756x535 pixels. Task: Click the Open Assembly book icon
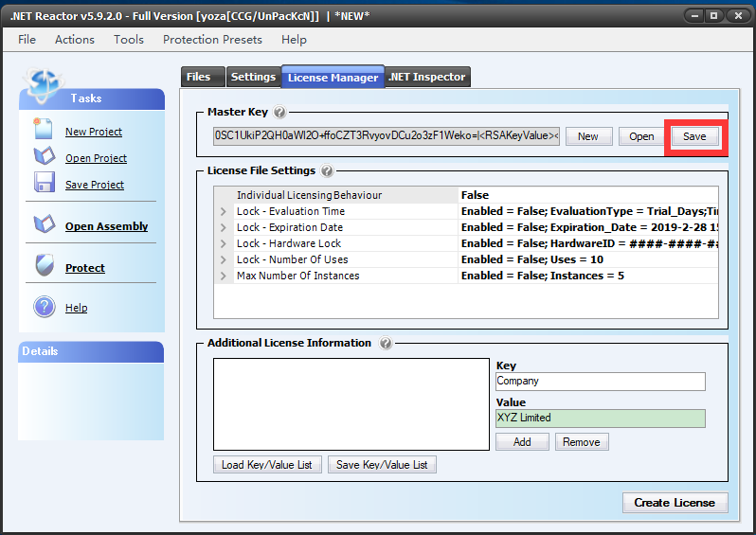coord(44,223)
